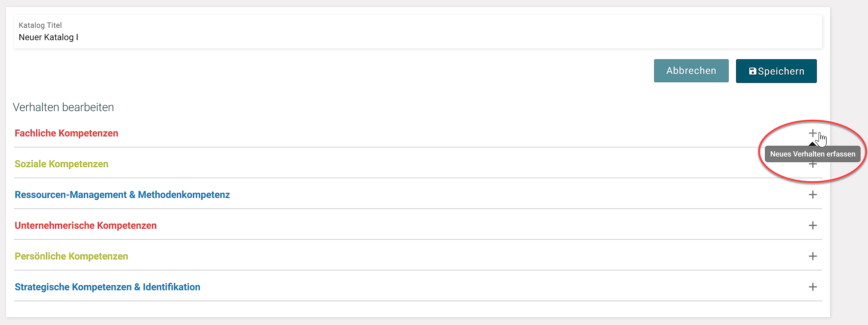Add new behavior to Fachliche Kompetenzen

click(x=812, y=133)
